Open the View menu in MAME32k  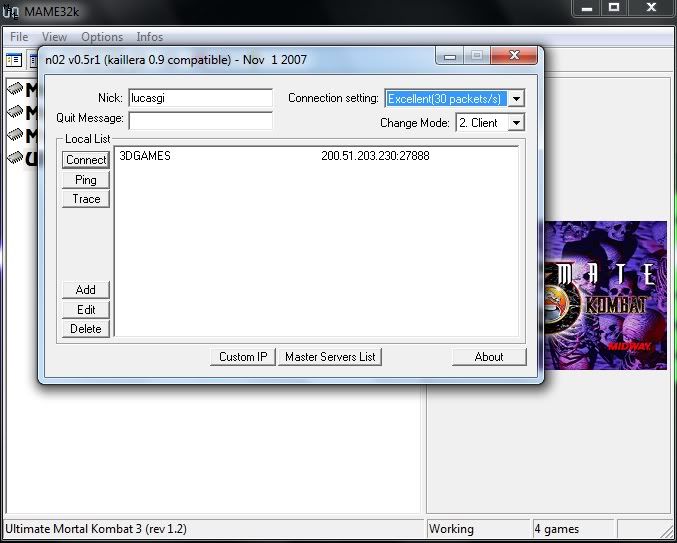pyautogui.click(x=54, y=37)
